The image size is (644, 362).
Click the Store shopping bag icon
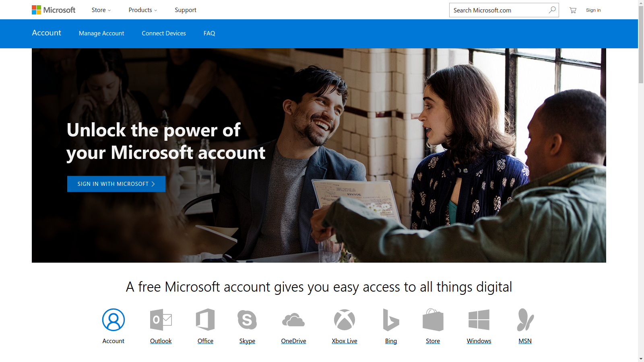(433, 320)
